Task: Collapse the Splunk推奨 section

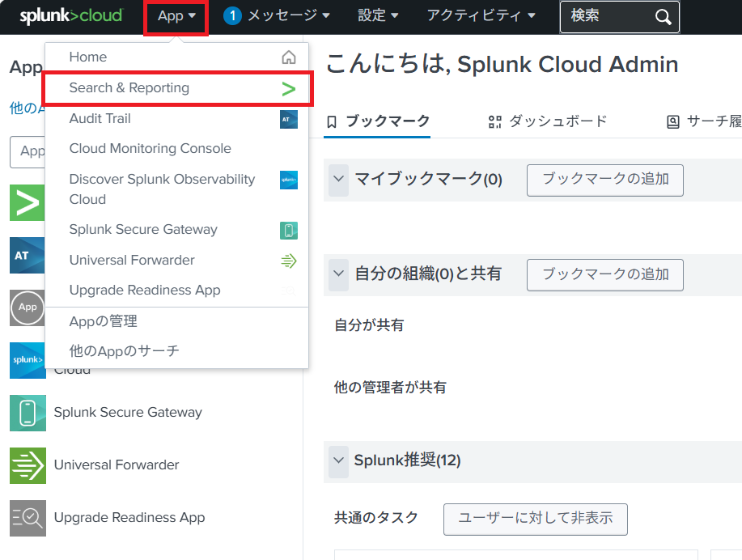Action: [338, 460]
